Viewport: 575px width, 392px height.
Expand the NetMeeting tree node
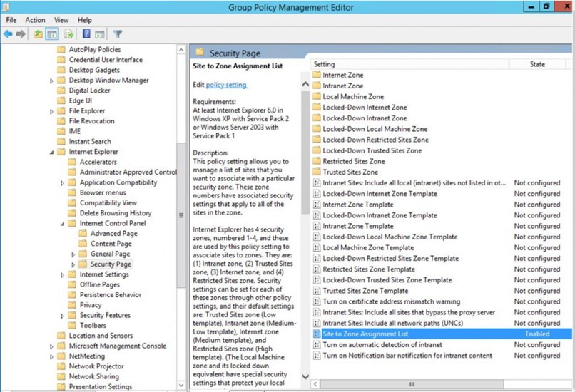(51, 356)
